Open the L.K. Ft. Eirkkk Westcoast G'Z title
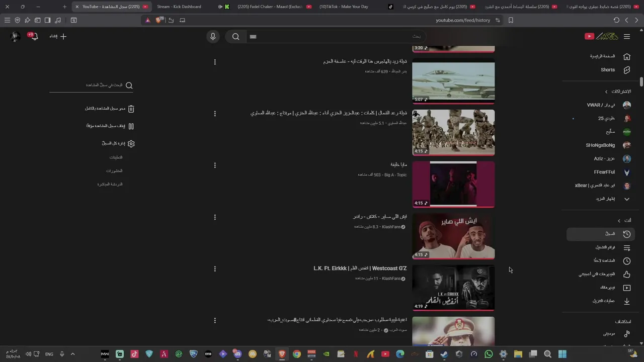The height and width of the screenshot is (362, 644). tap(360, 268)
